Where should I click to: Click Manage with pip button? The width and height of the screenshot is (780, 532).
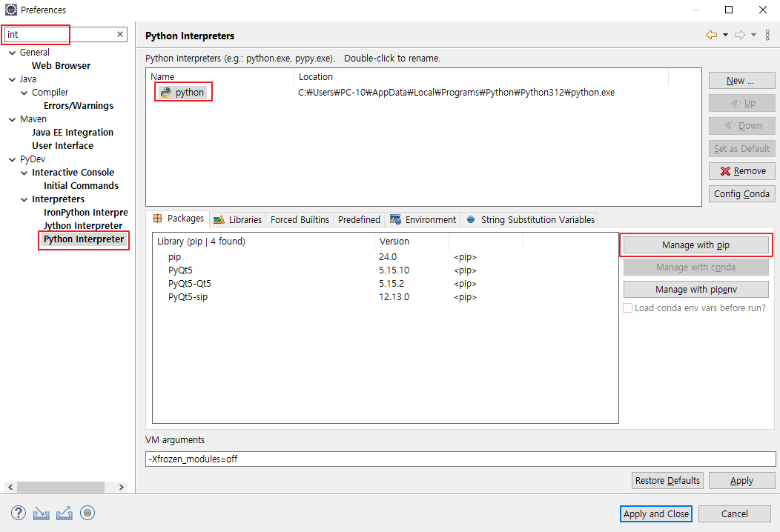pos(696,245)
